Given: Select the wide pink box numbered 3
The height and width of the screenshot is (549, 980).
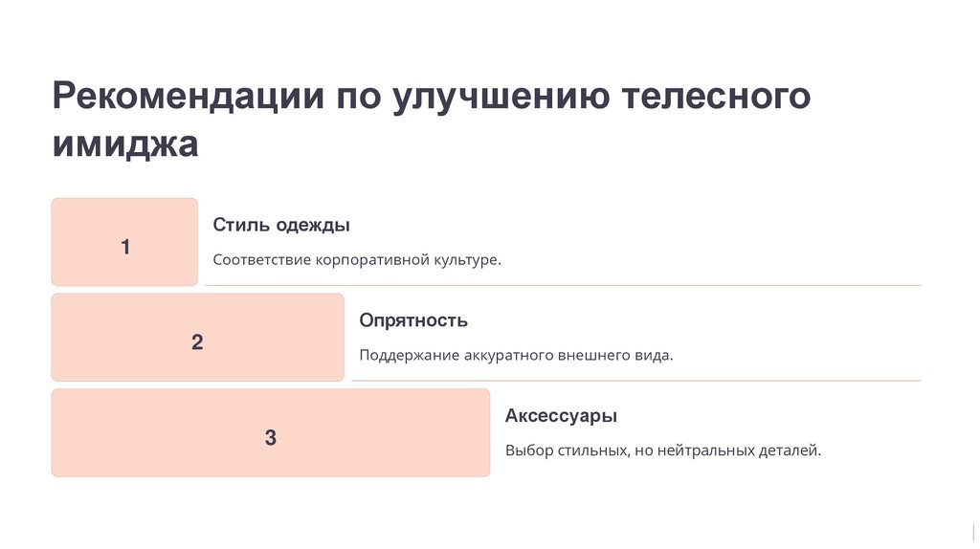Looking at the screenshot, I should tap(270, 433).
